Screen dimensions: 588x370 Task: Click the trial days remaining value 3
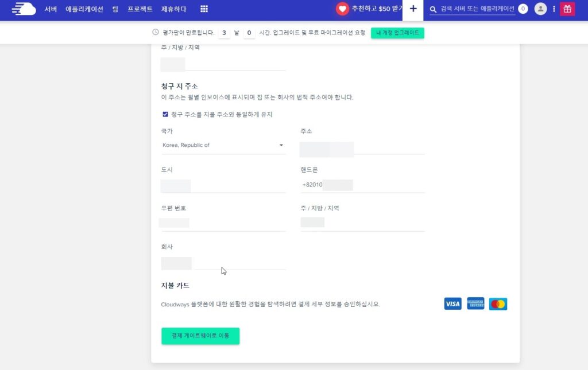click(224, 33)
